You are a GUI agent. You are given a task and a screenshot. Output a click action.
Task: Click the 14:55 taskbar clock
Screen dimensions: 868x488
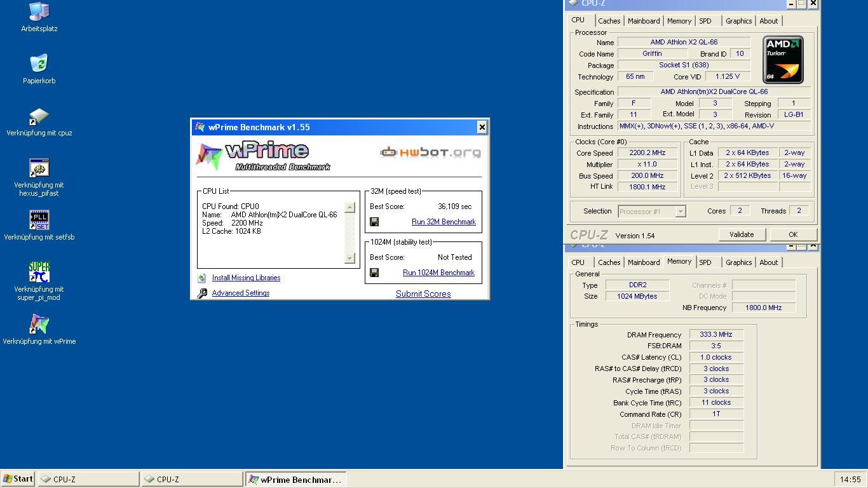tap(850, 480)
